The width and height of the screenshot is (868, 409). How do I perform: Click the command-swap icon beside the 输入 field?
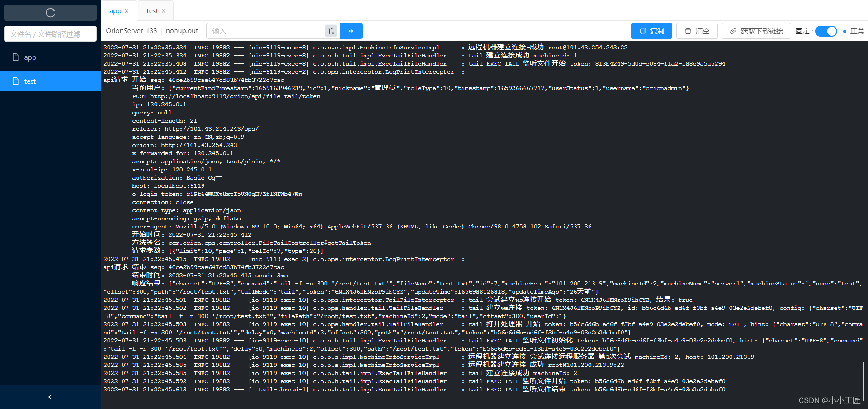point(330,30)
